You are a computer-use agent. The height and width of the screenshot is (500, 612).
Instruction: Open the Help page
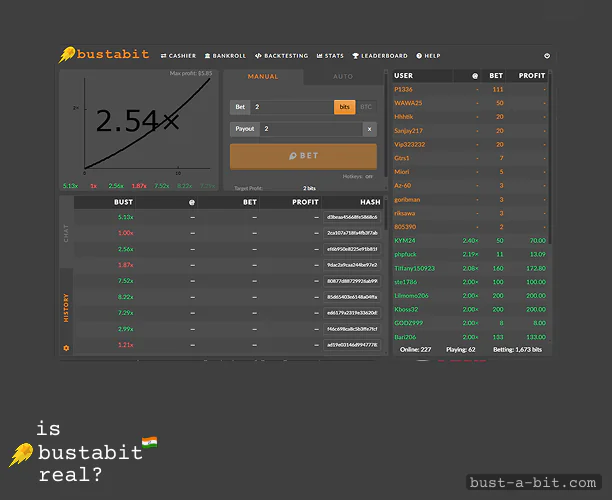(428, 56)
